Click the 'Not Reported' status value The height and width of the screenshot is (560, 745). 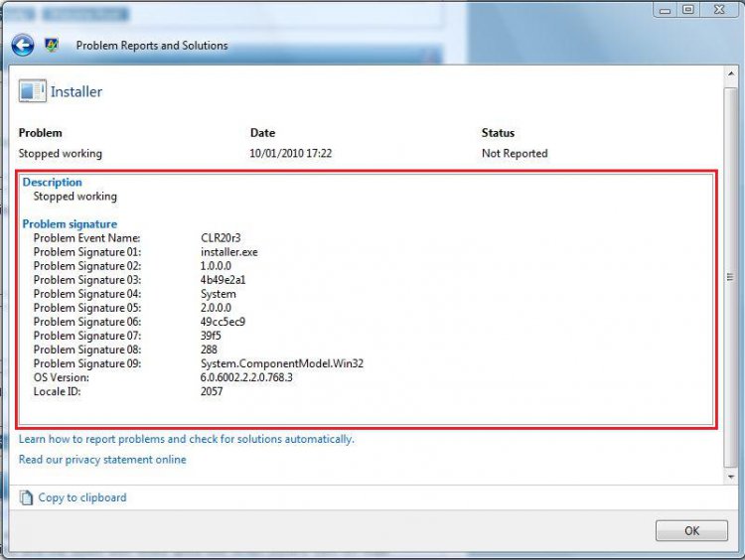515,154
